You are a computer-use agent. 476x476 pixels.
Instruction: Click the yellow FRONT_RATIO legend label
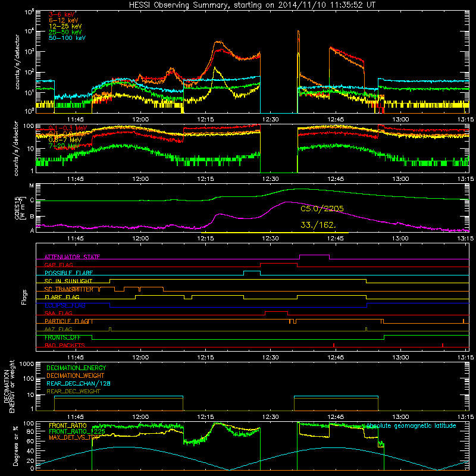pos(68,425)
